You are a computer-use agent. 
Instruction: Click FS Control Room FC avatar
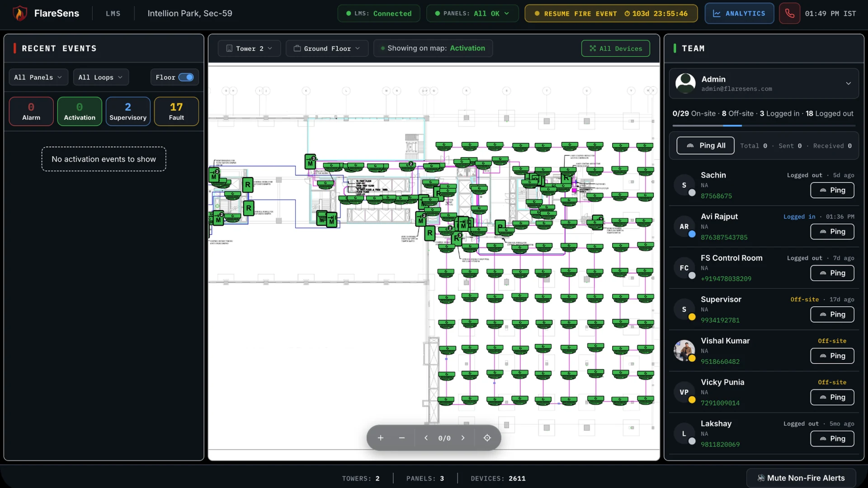pyautogui.click(x=684, y=268)
